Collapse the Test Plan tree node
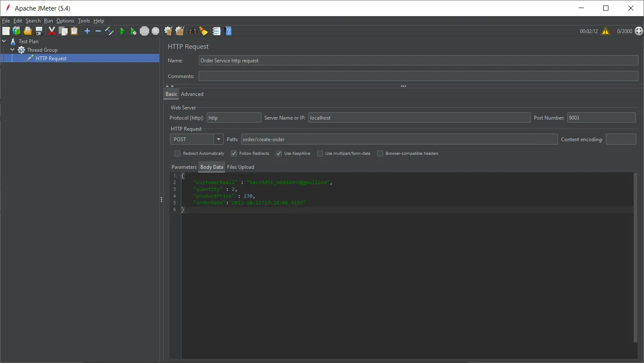 click(4, 41)
